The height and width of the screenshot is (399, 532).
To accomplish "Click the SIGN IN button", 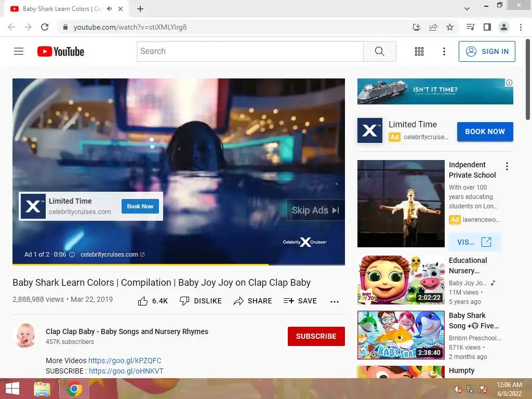I will (x=487, y=51).
